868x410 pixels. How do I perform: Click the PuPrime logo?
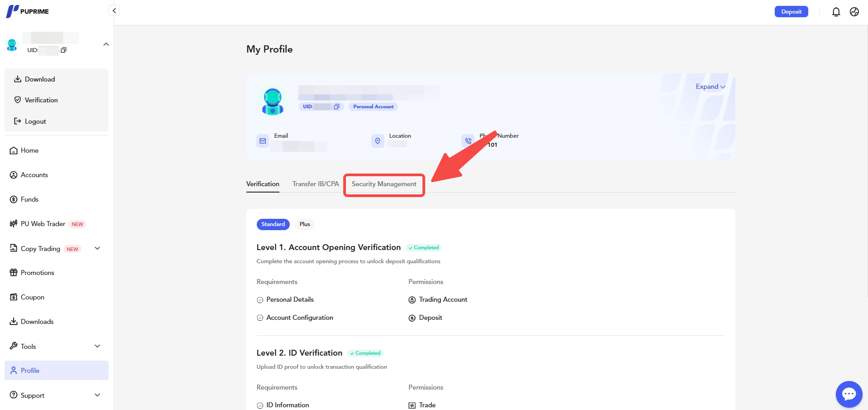pos(28,11)
